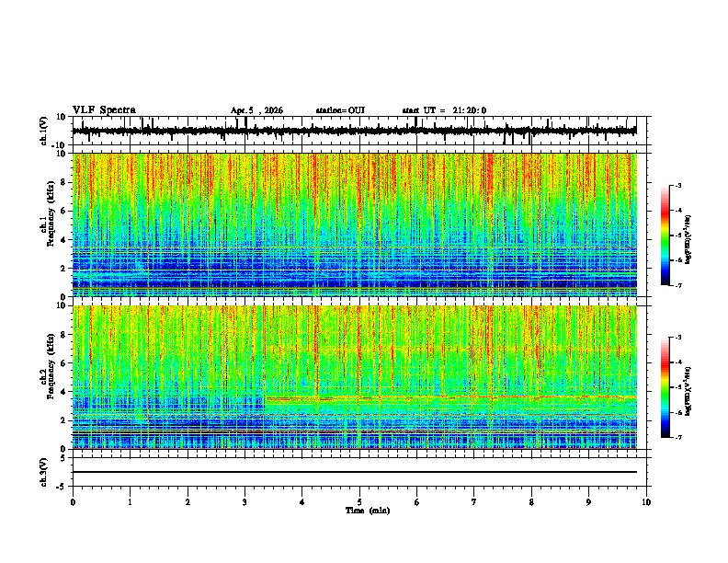Click the ch.2 "Frequency (kHz)" axis label
The image size is (728, 563).
tap(51, 366)
